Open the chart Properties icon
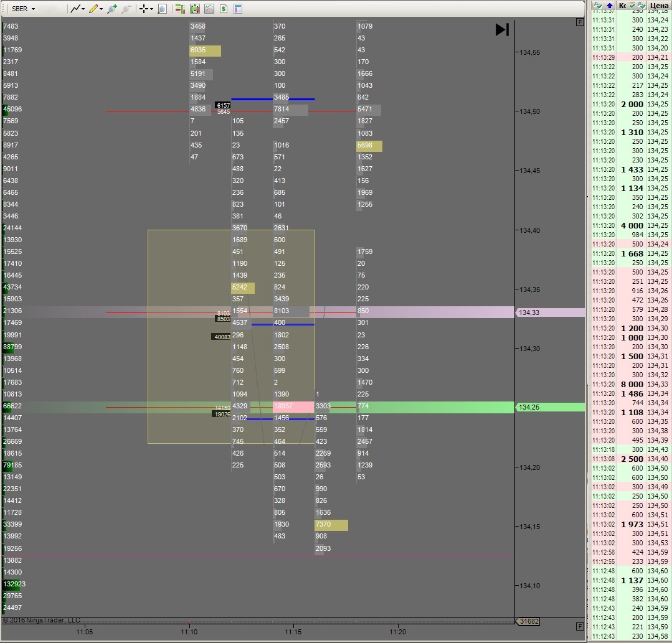The width and height of the screenshot is (672, 643). 238,9
